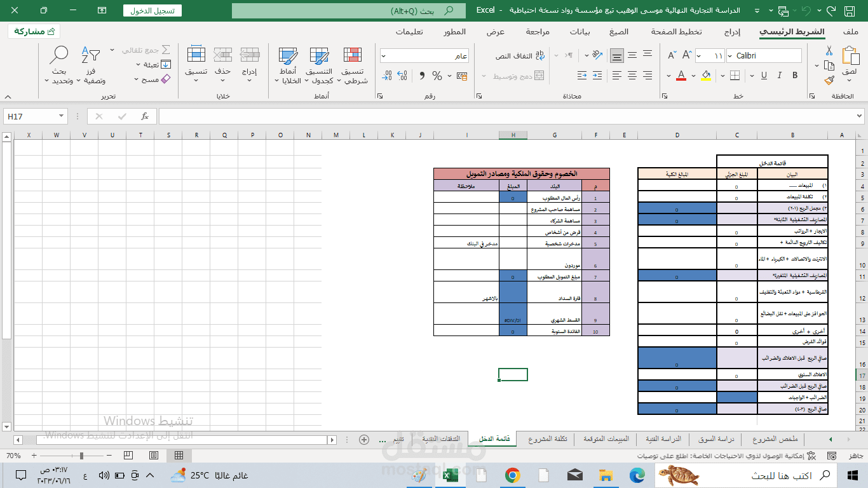This screenshot has height=488, width=868.
Task: Click the percent style icon
Action: [437, 76]
